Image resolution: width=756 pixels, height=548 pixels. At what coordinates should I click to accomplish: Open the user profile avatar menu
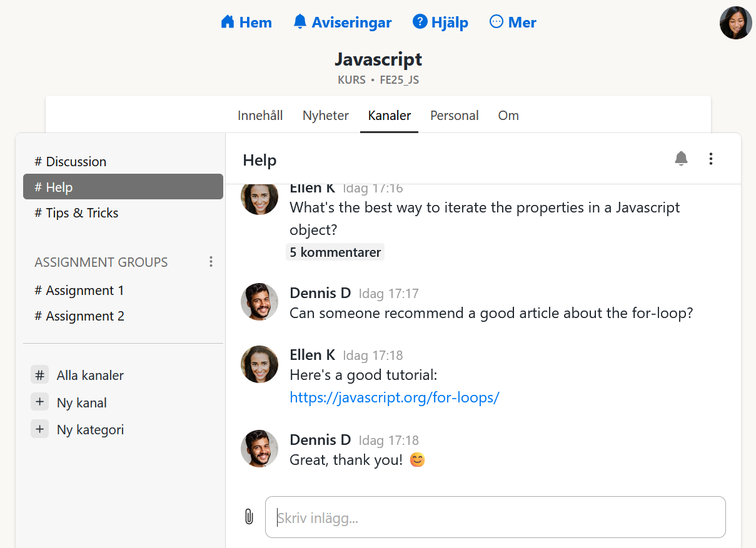tap(735, 23)
